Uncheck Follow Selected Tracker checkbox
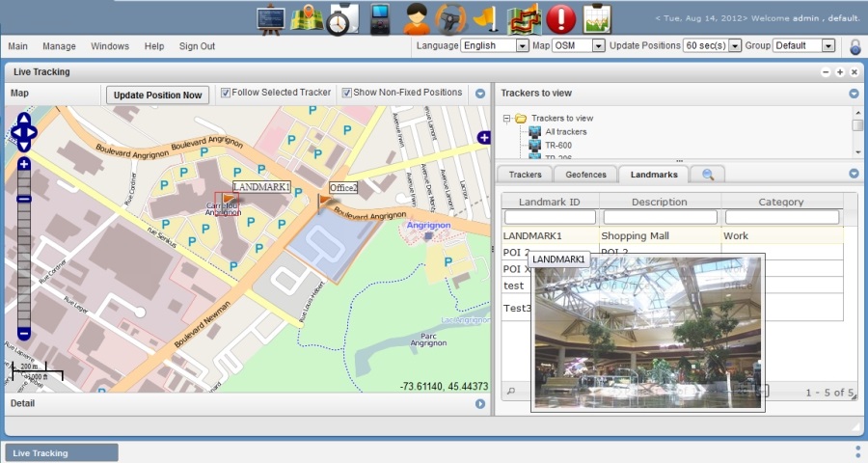868x463 pixels. coord(226,94)
